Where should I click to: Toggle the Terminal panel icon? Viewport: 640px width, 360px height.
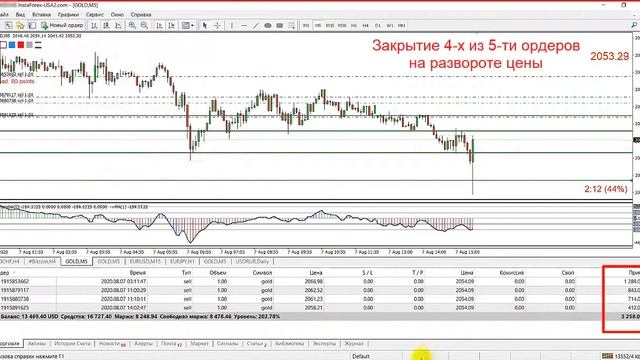coord(32,25)
